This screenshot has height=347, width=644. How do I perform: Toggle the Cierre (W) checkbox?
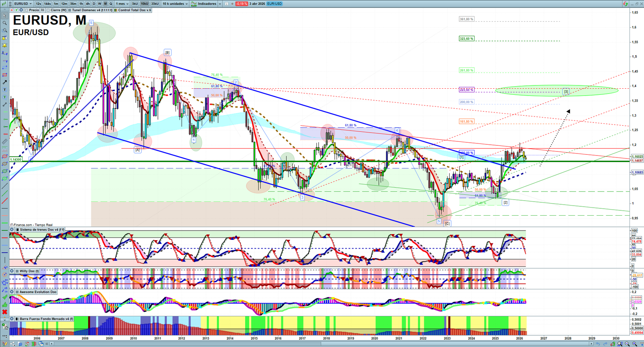tap(48, 10)
